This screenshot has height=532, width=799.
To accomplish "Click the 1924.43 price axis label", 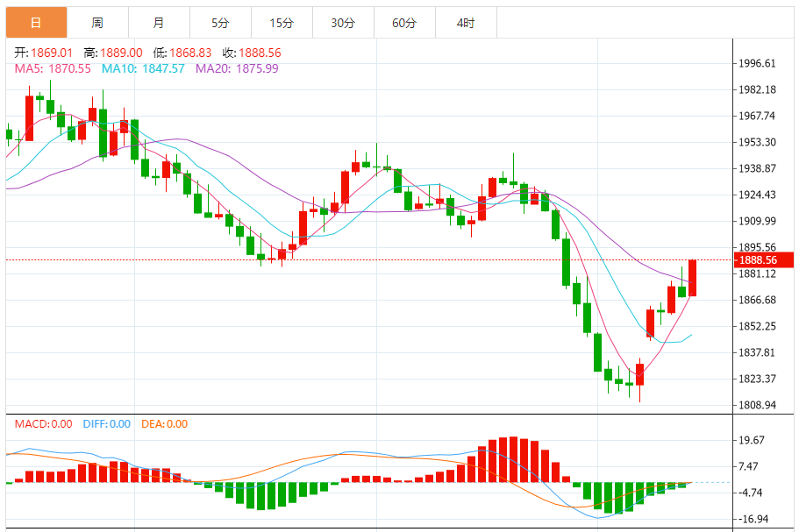I will click(757, 195).
